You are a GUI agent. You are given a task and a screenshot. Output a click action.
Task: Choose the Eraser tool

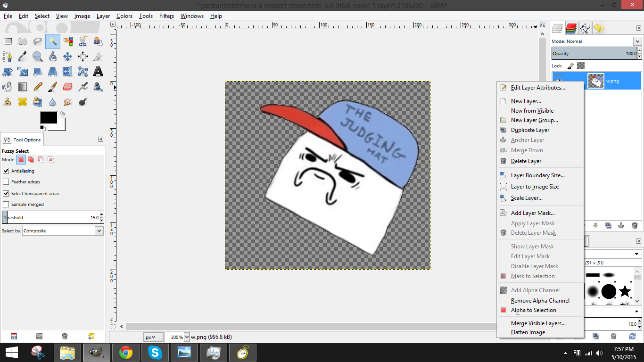[x=67, y=87]
